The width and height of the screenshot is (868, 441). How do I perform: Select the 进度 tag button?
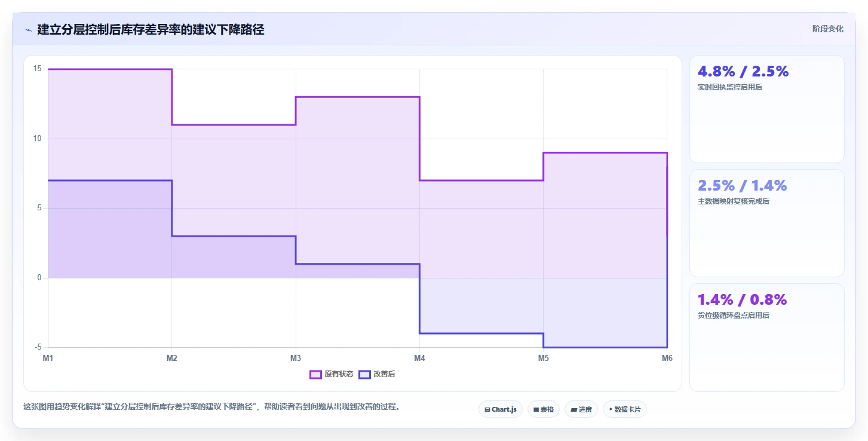(x=581, y=409)
